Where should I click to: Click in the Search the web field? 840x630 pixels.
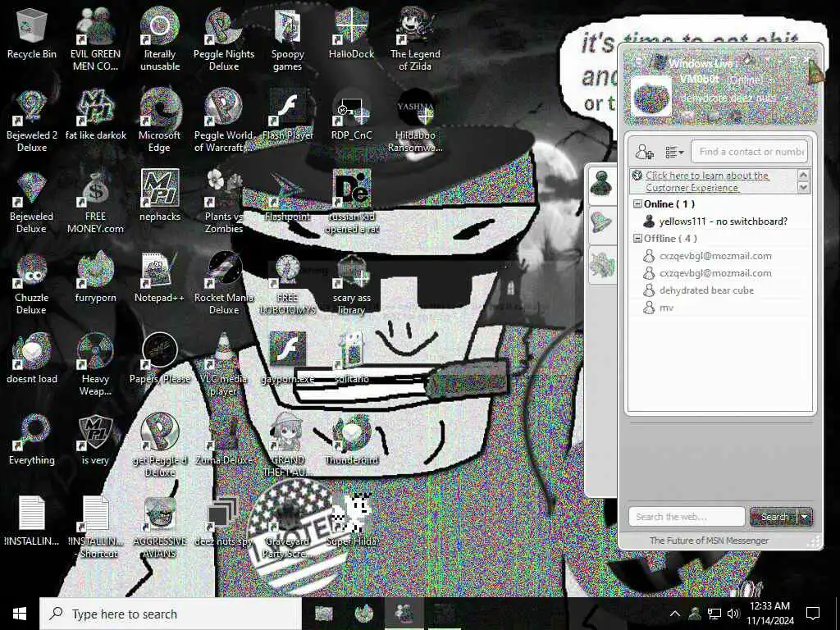687,517
